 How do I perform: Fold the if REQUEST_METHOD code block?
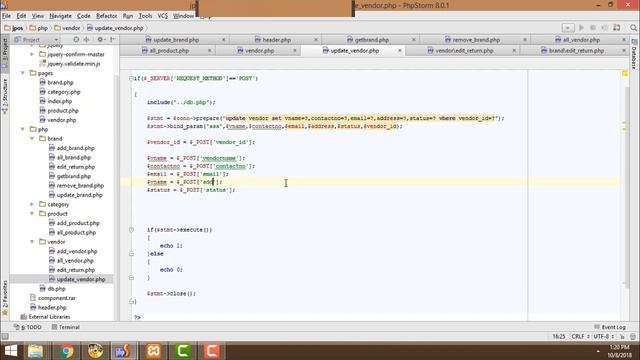[131, 78]
